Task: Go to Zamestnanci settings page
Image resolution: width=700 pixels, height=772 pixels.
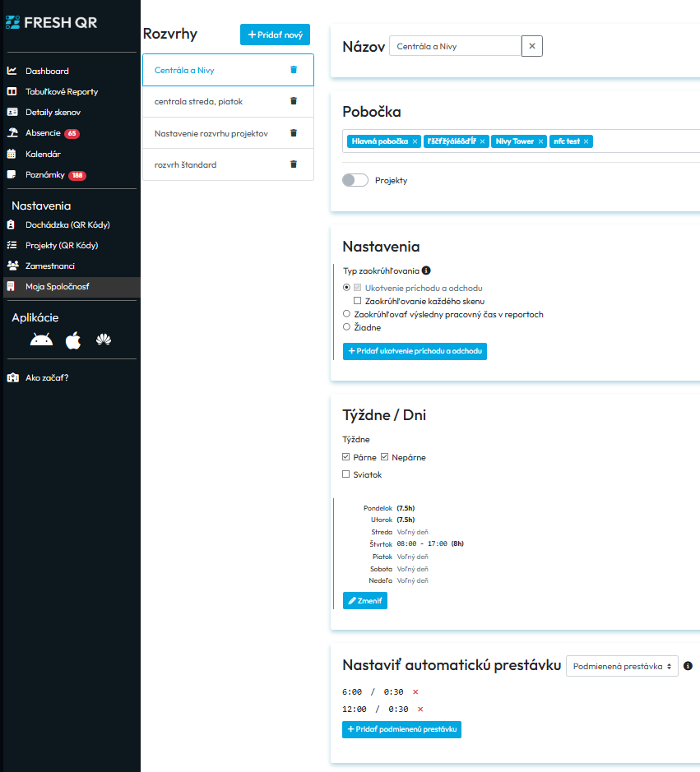Action: click(x=50, y=266)
